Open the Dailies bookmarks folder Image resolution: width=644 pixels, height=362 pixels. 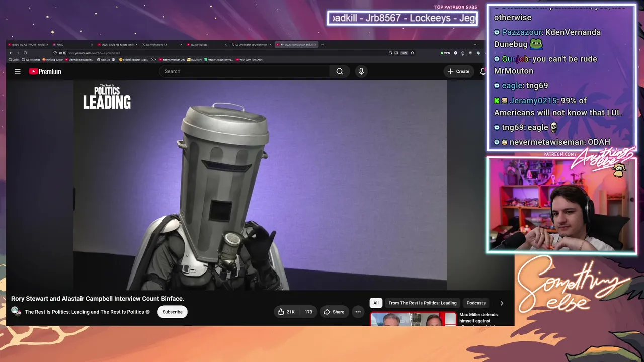14,60
